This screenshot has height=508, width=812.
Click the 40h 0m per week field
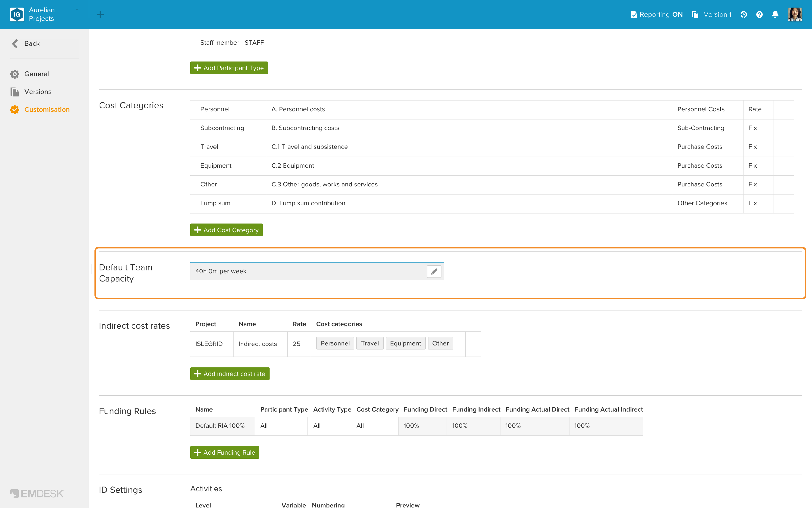click(317, 271)
